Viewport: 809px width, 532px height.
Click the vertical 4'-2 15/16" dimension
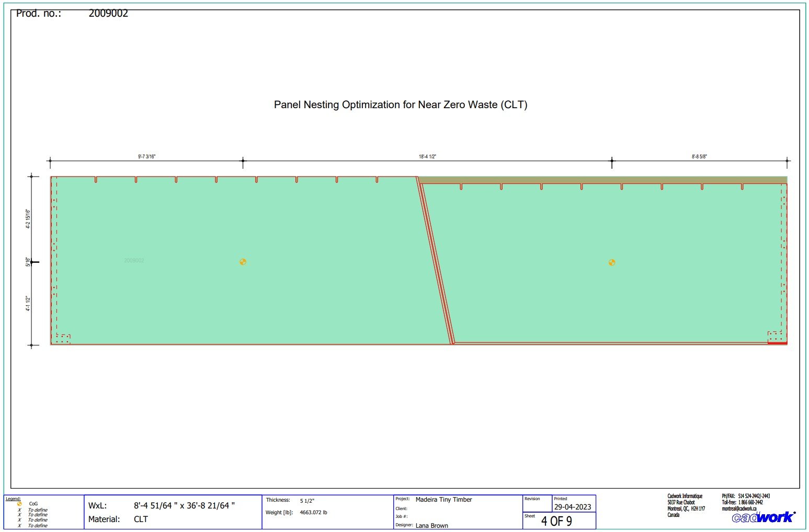point(28,219)
